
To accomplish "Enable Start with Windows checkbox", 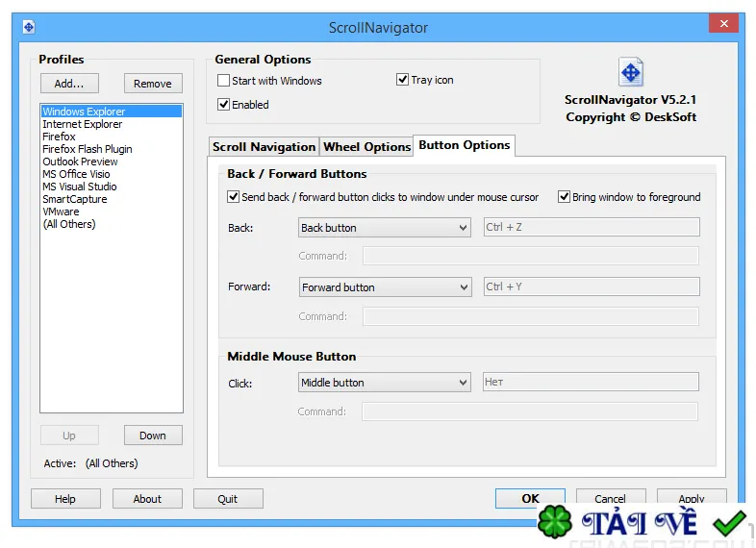I will click(x=223, y=81).
